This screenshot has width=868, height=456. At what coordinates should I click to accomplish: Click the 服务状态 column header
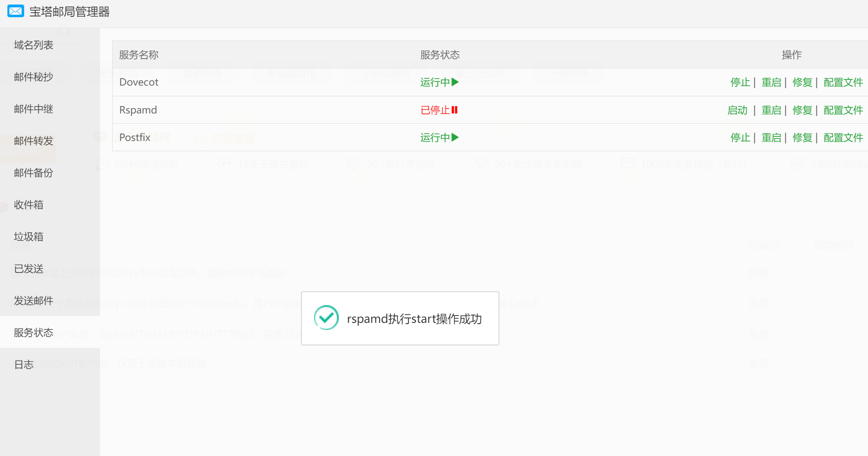coord(440,54)
